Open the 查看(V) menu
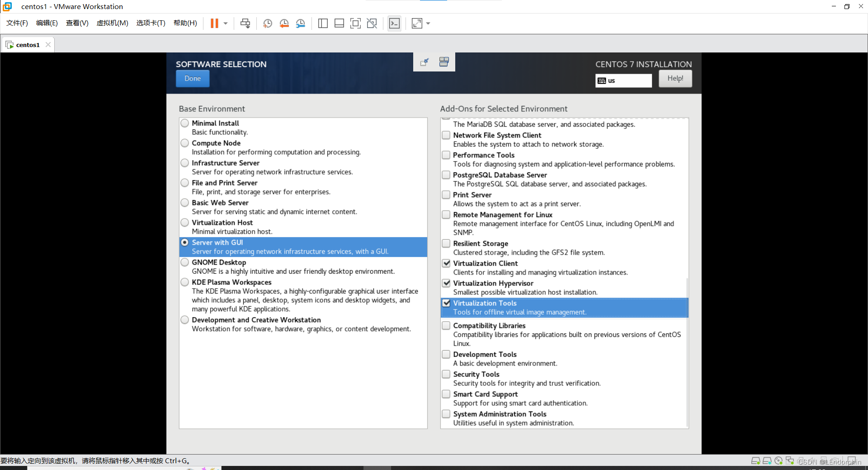 click(x=77, y=23)
